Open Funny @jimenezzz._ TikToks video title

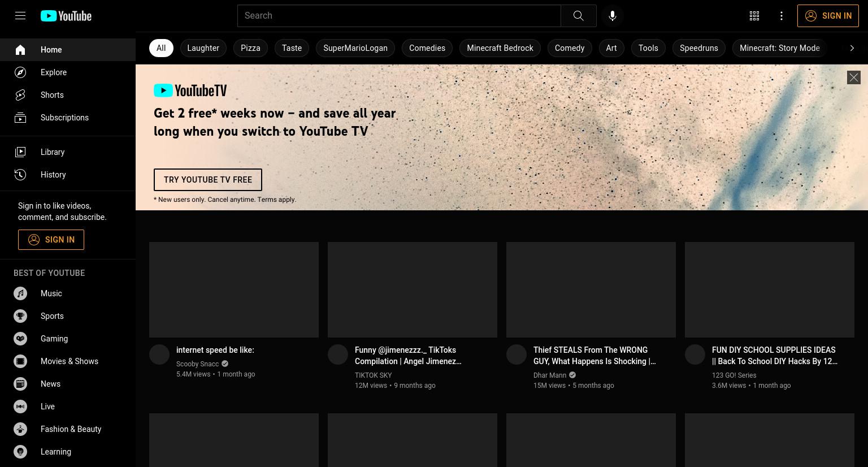point(408,356)
